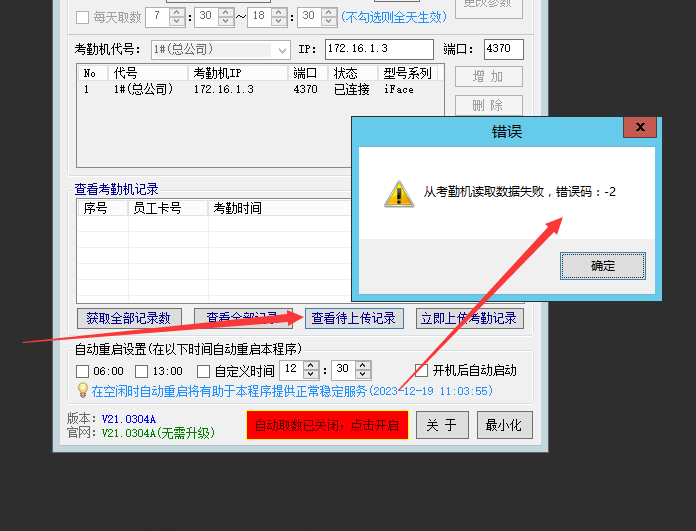Click 确定 to dismiss the error

603,266
